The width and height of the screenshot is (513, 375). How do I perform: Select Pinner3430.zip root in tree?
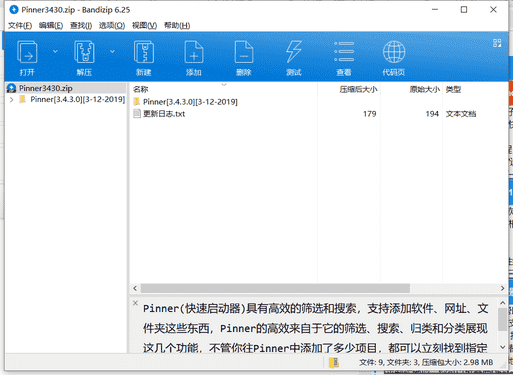tap(46, 88)
